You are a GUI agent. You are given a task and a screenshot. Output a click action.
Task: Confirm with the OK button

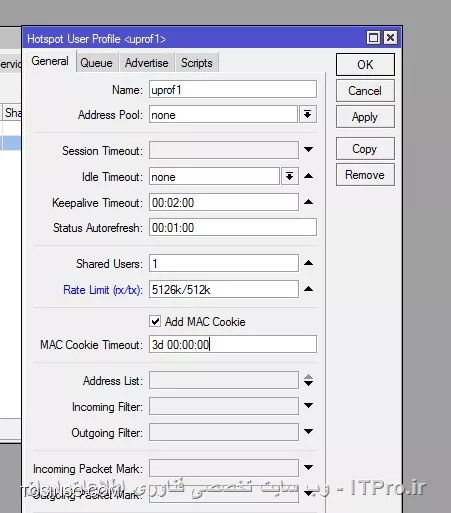[365, 65]
